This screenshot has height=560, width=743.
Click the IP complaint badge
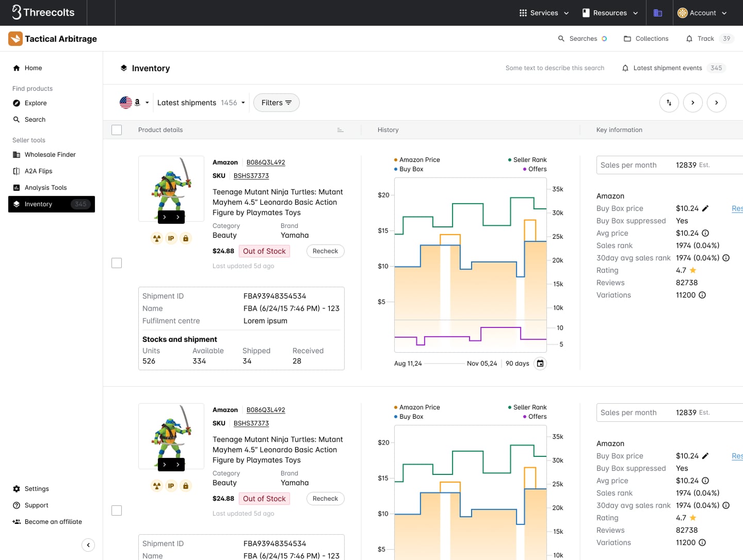[x=171, y=238]
